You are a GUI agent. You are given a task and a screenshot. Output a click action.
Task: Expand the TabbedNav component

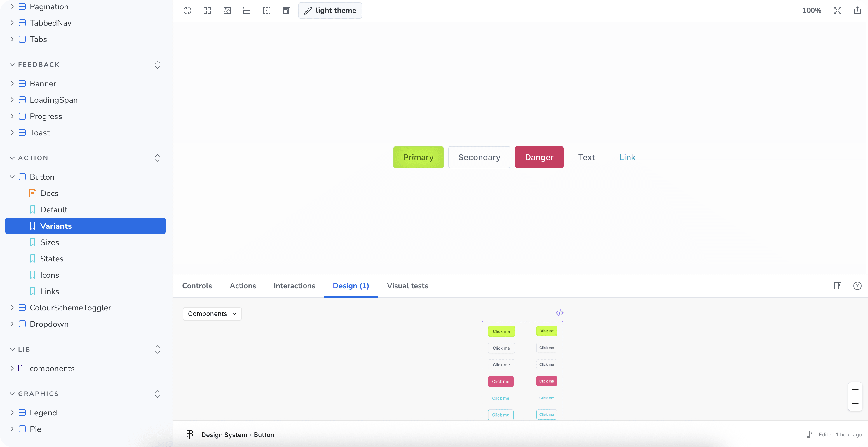tap(12, 22)
